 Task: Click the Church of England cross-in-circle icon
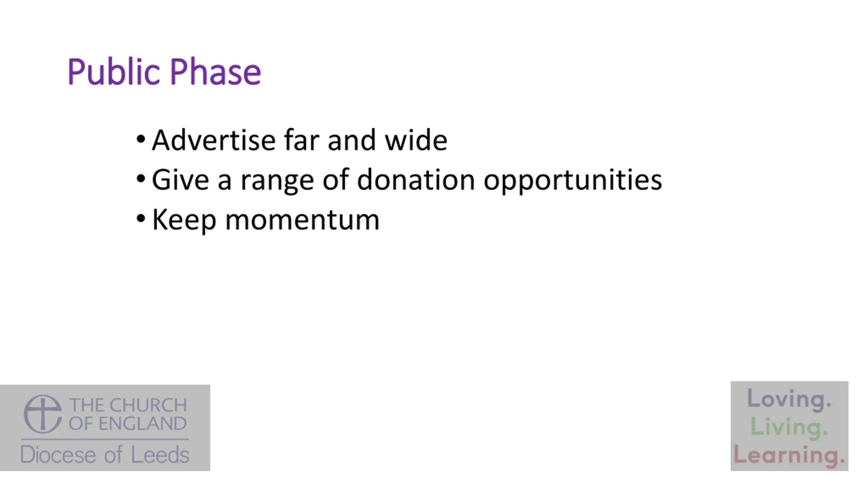43,414
